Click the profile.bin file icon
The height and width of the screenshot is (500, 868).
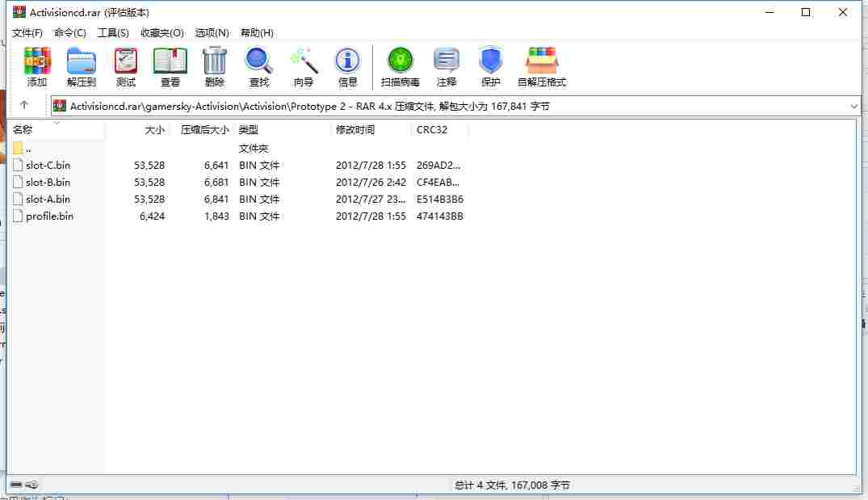pos(18,216)
